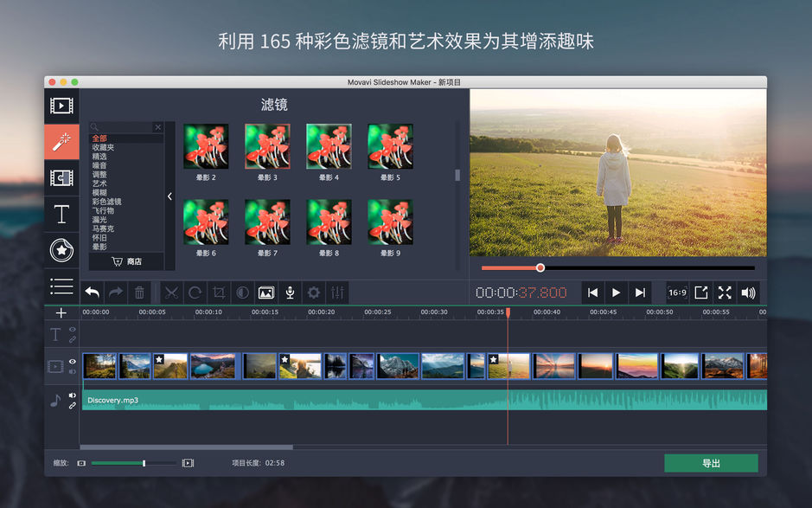Screen dimensions: 812x508
Task: Collapse the filter category list with the chevron
Action: tap(169, 195)
